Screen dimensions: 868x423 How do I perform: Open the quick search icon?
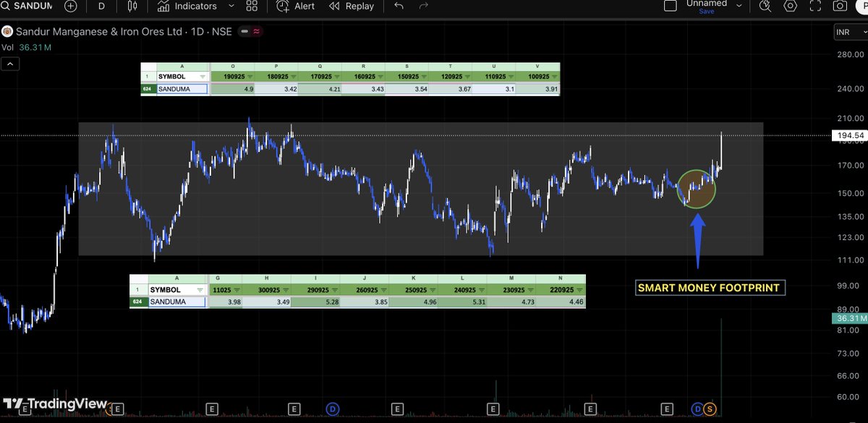tap(765, 6)
